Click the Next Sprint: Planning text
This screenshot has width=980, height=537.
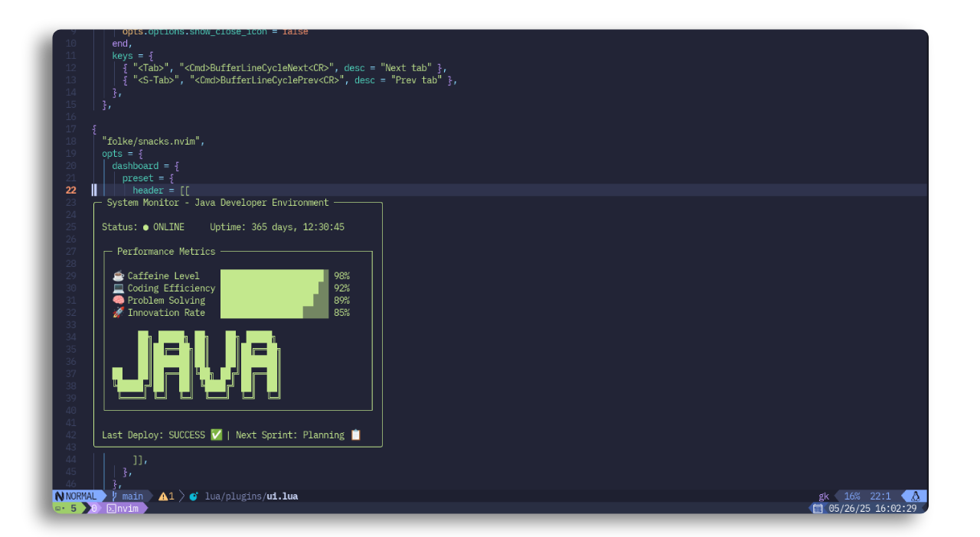290,435
